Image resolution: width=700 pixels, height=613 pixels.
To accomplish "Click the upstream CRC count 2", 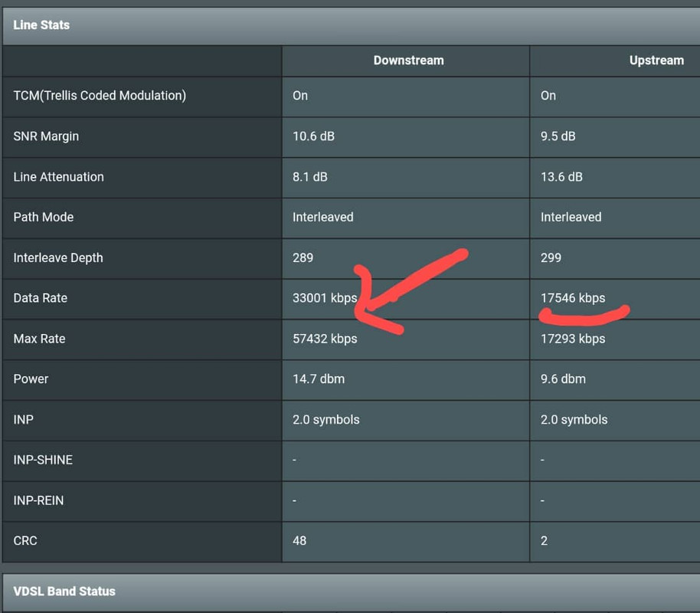I will 544,541.
